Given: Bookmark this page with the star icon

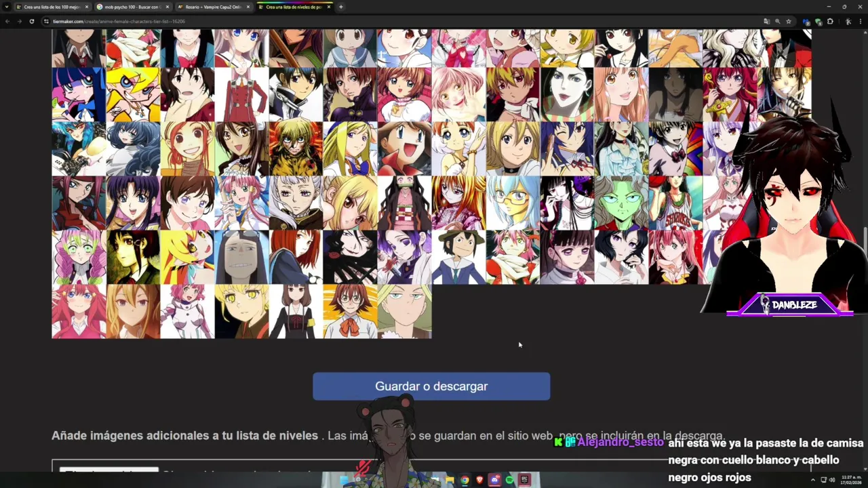Looking at the screenshot, I should pos(789,21).
